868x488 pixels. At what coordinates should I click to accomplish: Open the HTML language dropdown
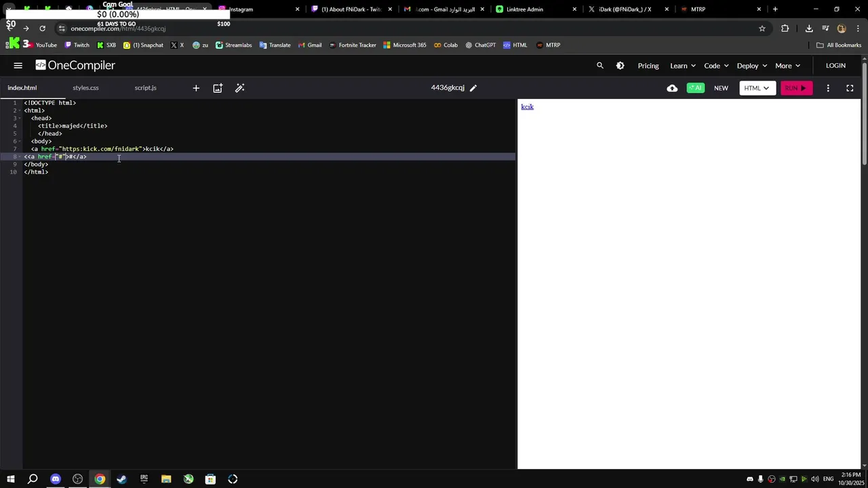(757, 88)
